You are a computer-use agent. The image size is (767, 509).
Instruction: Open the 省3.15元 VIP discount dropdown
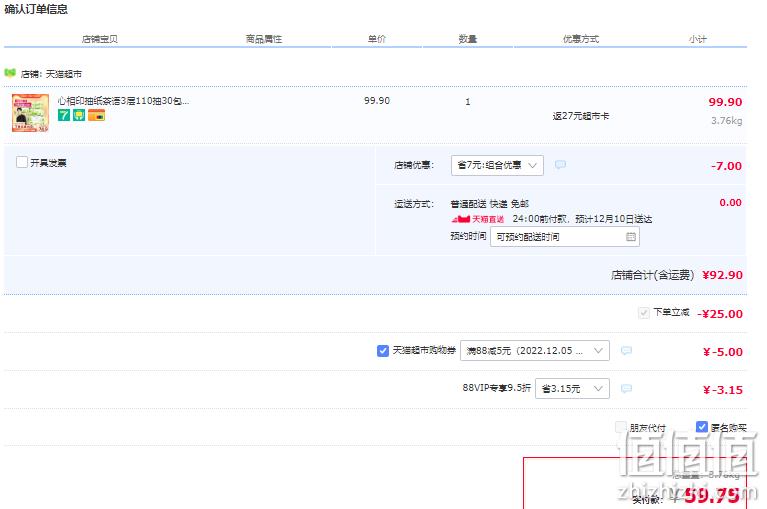[572, 389]
